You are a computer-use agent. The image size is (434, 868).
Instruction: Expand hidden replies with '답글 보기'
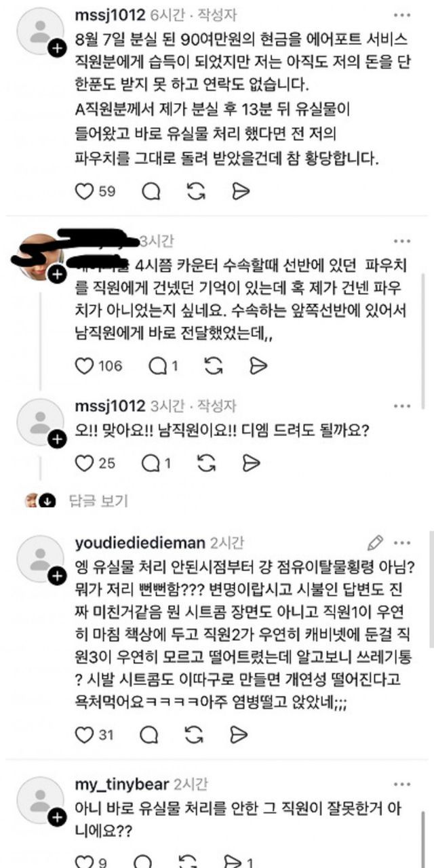tap(98, 501)
